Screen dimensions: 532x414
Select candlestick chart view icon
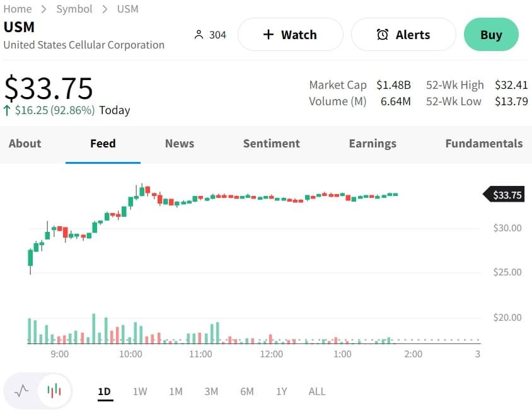55,391
